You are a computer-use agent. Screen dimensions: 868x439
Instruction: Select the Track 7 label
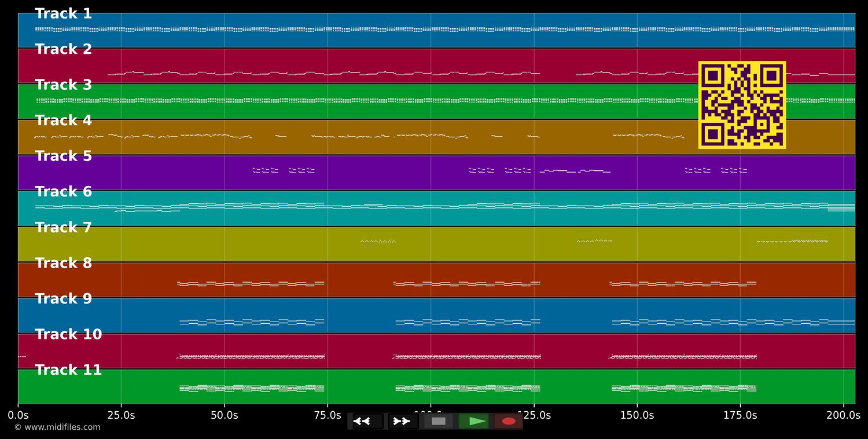click(63, 228)
